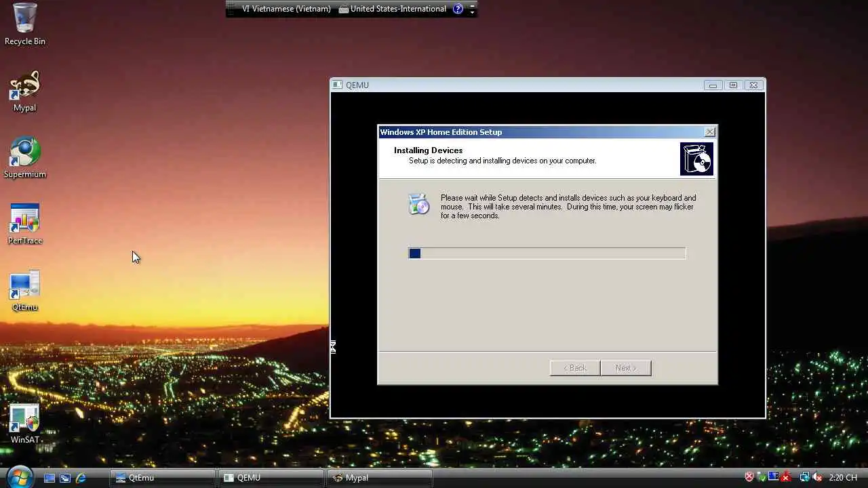Click Show Desktop quick launch icon
868x488 pixels.
coord(50,478)
